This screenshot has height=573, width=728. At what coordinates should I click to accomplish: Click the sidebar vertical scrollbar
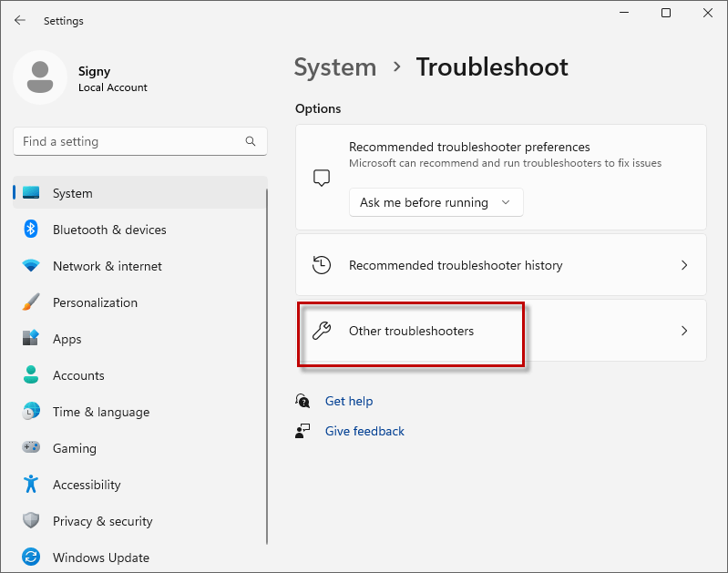[268, 366]
